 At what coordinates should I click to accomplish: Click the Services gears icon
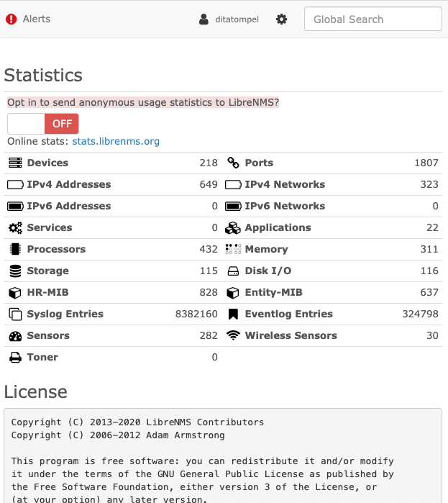pos(15,228)
